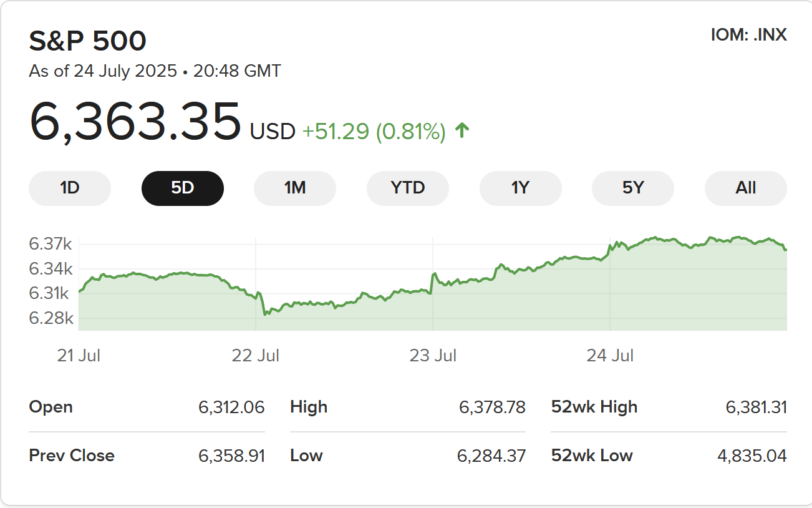The height and width of the screenshot is (508, 812).
Task: Select the 5D time range
Action: 183,188
